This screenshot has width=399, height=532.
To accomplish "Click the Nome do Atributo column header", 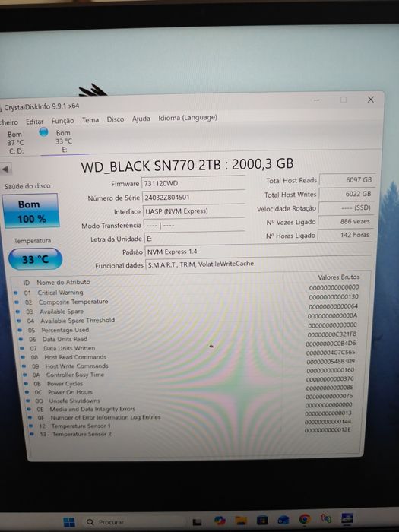I will (63, 282).
